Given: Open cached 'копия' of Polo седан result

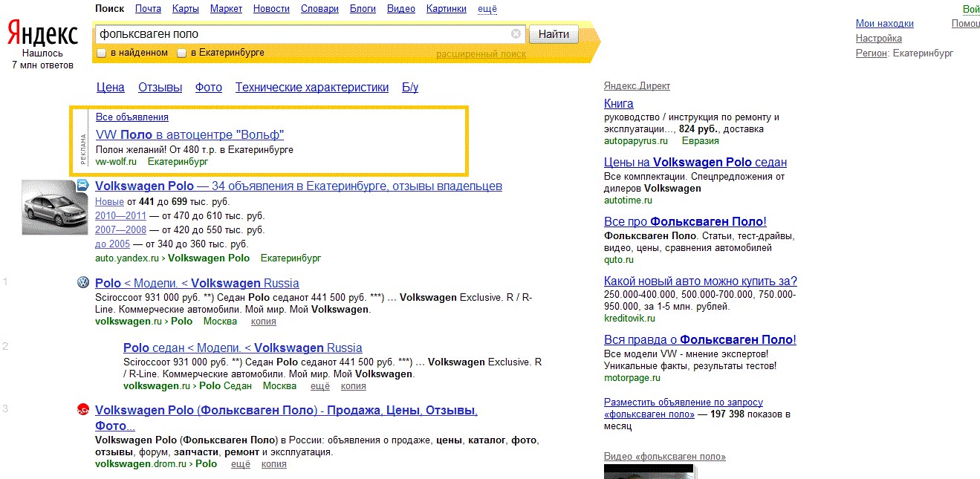Looking at the screenshot, I should 354,385.
